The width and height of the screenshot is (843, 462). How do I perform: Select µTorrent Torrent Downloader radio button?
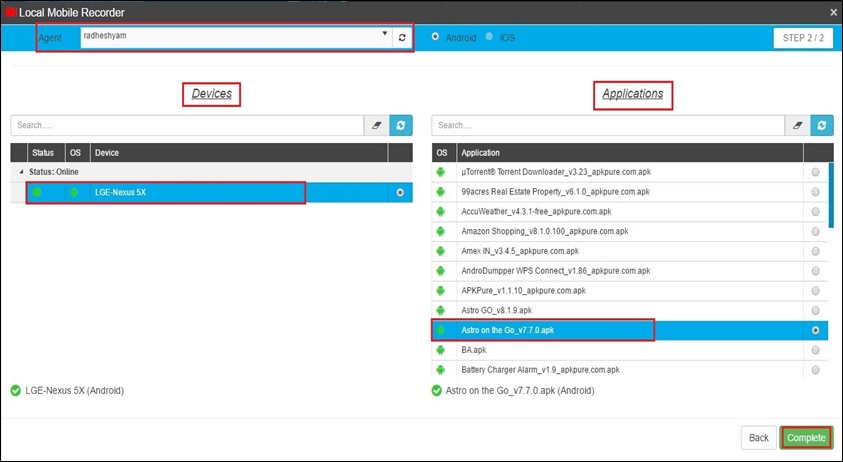point(816,172)
